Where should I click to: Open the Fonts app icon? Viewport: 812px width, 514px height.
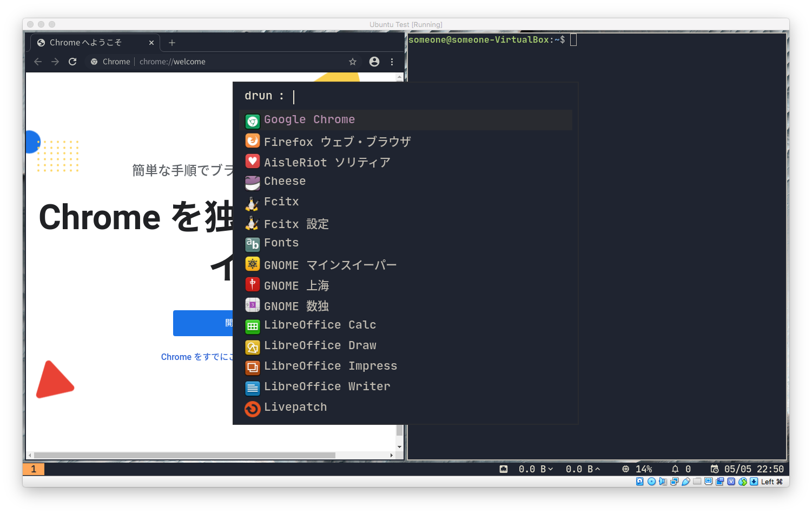click(x=253, y=244)
